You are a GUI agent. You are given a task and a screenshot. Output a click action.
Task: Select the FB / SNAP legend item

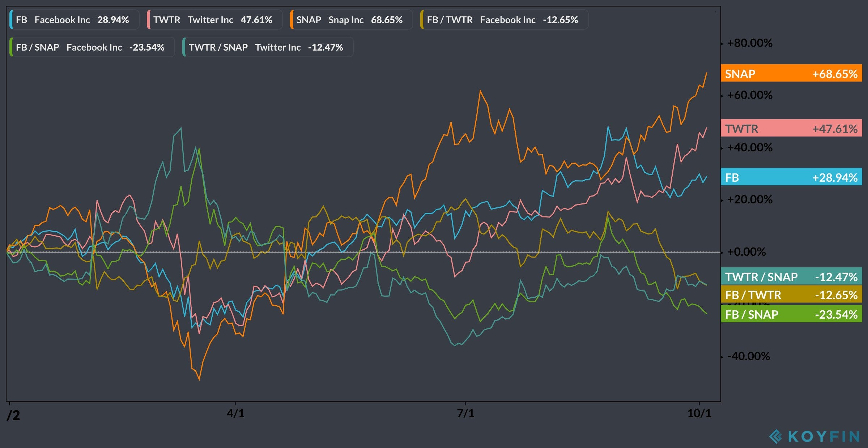tap(92, 47)
